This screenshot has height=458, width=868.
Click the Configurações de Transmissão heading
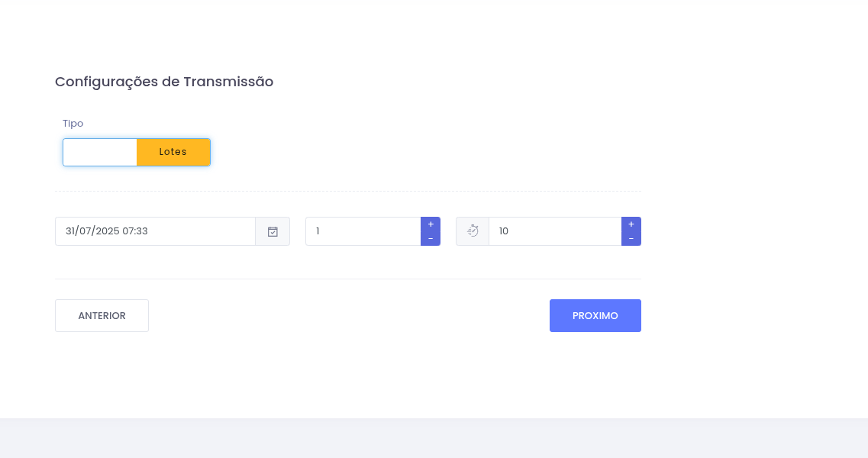click(x=164, y=82)
